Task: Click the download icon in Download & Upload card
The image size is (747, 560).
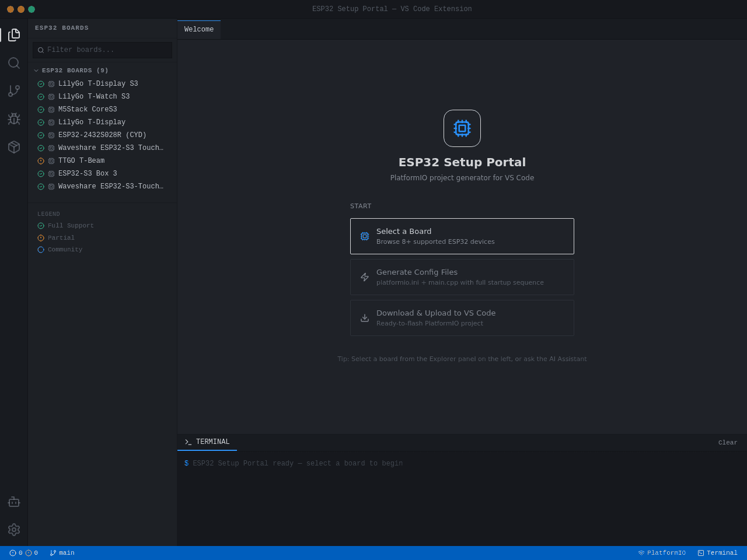Action: pos(365,318)
